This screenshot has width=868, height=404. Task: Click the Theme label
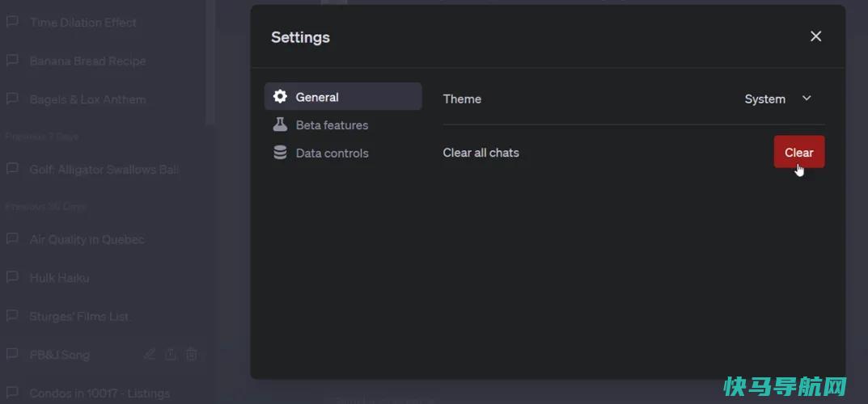click(x=462, y=99)
